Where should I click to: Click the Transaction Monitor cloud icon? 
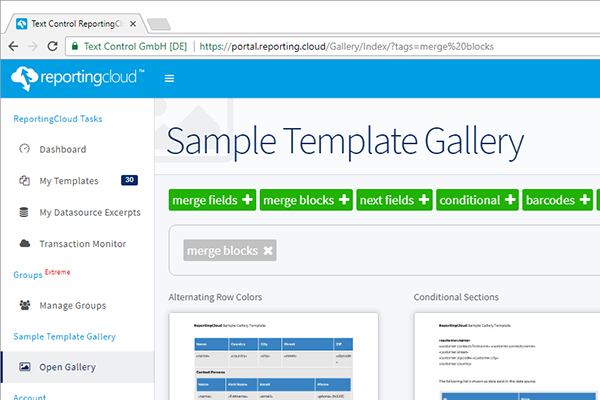pos(24,243)
